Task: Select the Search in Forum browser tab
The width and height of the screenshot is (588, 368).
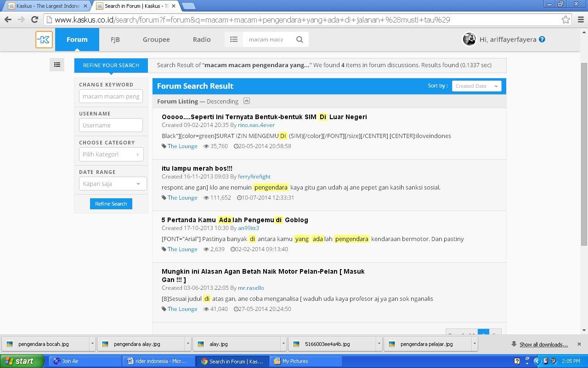Action: pyautogui.click(x=136, y=6)
